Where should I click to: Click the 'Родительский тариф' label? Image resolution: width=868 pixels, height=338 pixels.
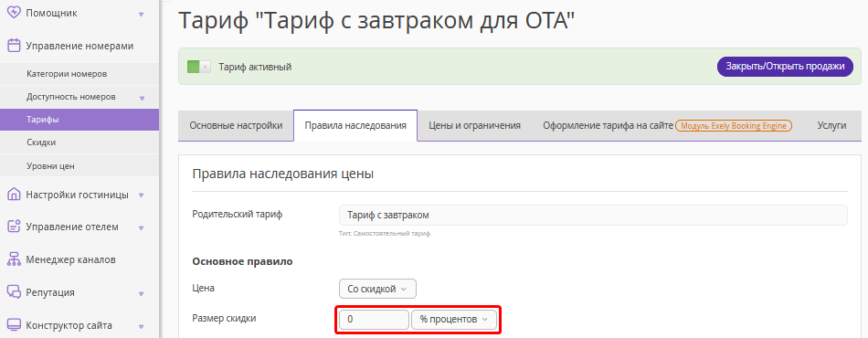click(x=238, y=214)
